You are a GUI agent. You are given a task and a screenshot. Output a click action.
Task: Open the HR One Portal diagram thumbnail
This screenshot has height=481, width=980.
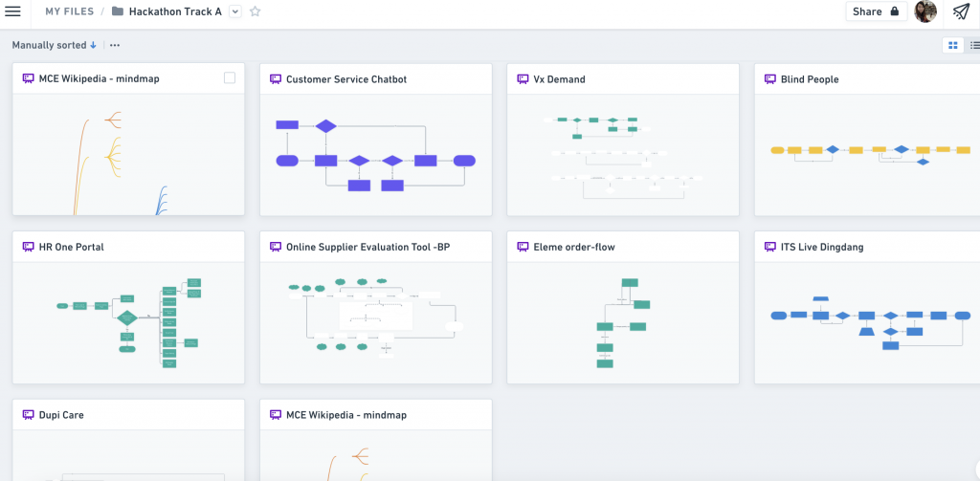point(128,322)
